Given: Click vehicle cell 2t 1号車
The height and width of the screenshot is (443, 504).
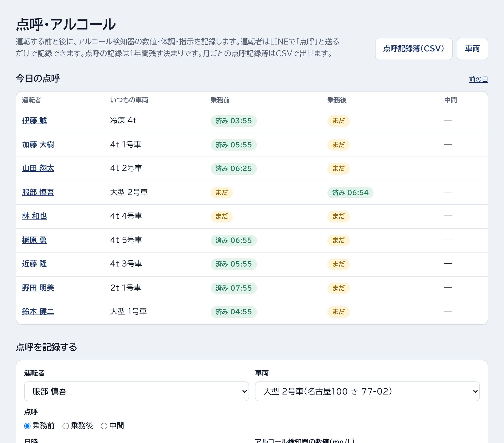Looking at the screenshot, I should click(x=126, y=288).
